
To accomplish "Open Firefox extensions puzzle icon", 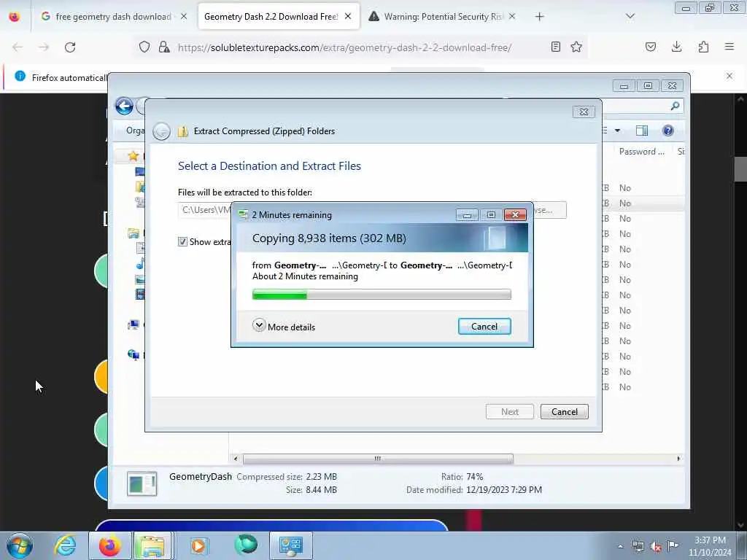I will [703, 47].
